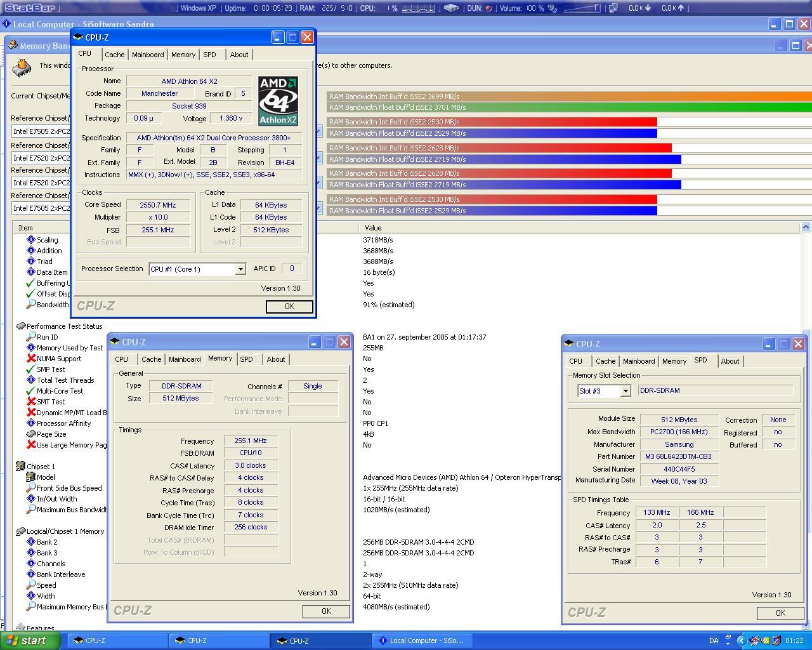
Task: Open Mainboard tab in the top CPU-Z window
Action: (148, 55)
